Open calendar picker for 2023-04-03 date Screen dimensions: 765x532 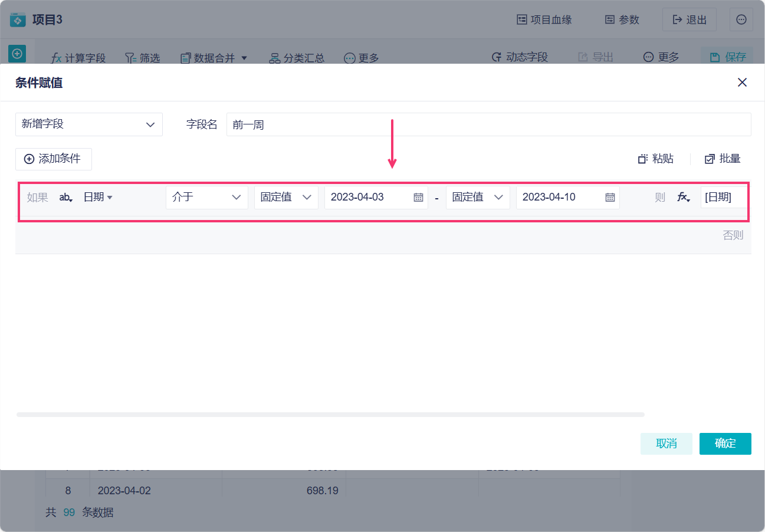point(418,198)
